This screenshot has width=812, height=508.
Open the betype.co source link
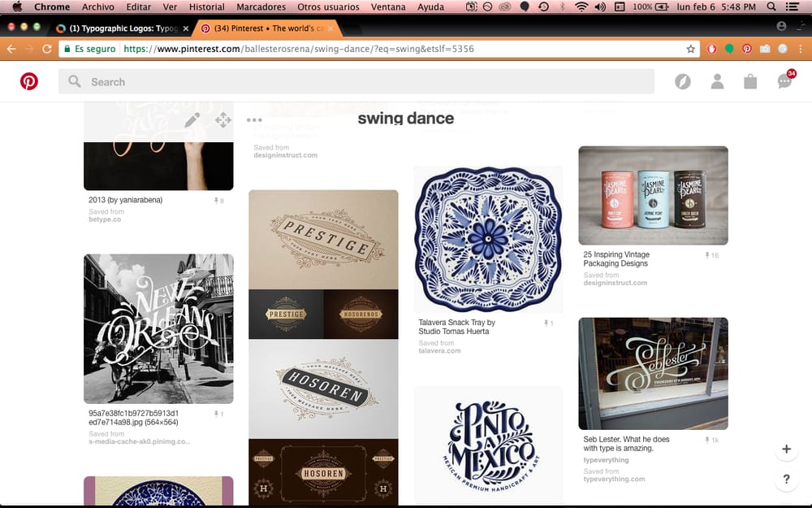[105, 219]
